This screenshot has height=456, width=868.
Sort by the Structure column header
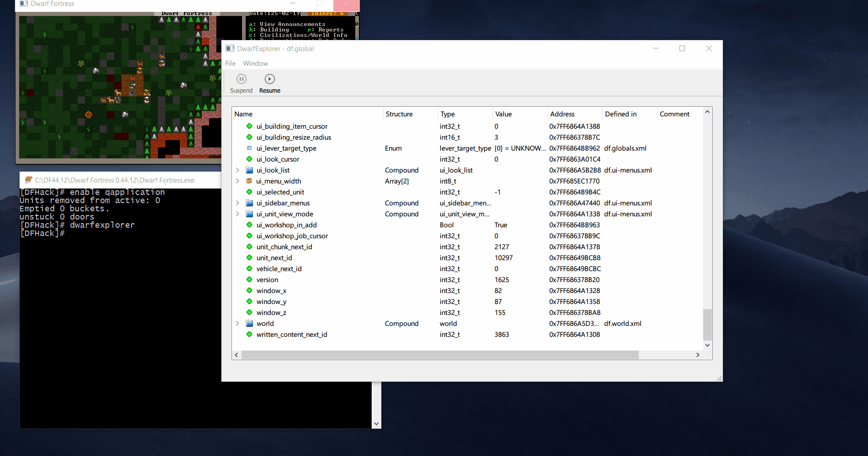tap(410, 114)
